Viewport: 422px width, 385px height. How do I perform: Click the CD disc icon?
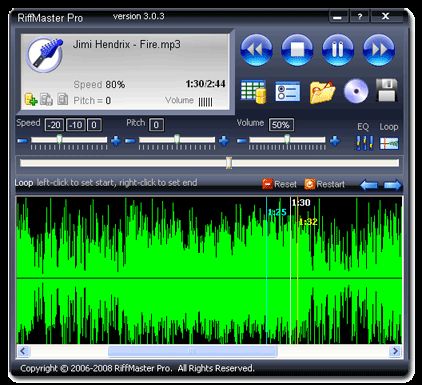[x=356, y=91]
